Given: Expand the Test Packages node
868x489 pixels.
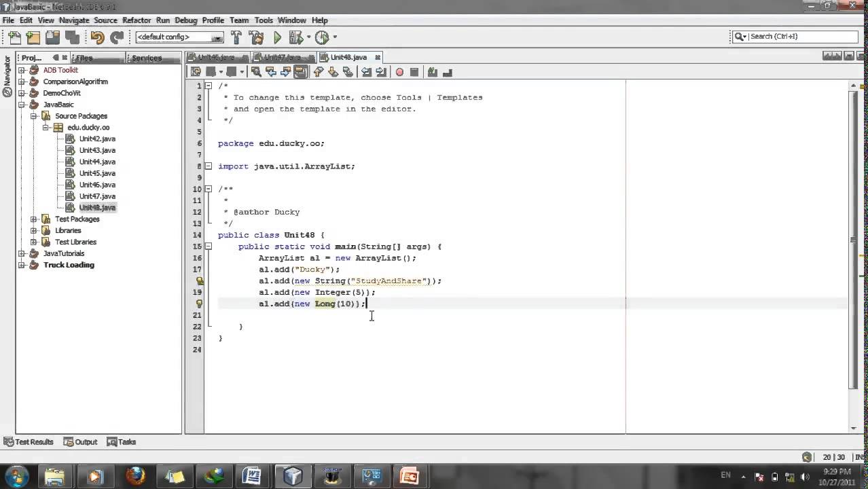Looking at the screenshot, I should pos(33,219).
